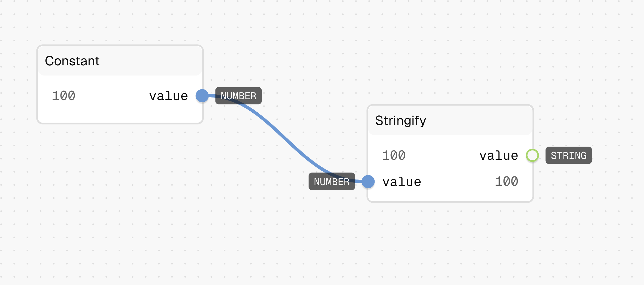This screenshot has height=285, width=644.
Task: Edit the 100 value field in Constant node
Action: click(x=64, y=96)
